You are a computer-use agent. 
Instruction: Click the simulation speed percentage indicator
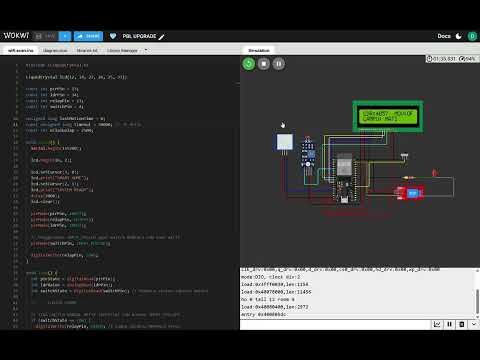468,59
